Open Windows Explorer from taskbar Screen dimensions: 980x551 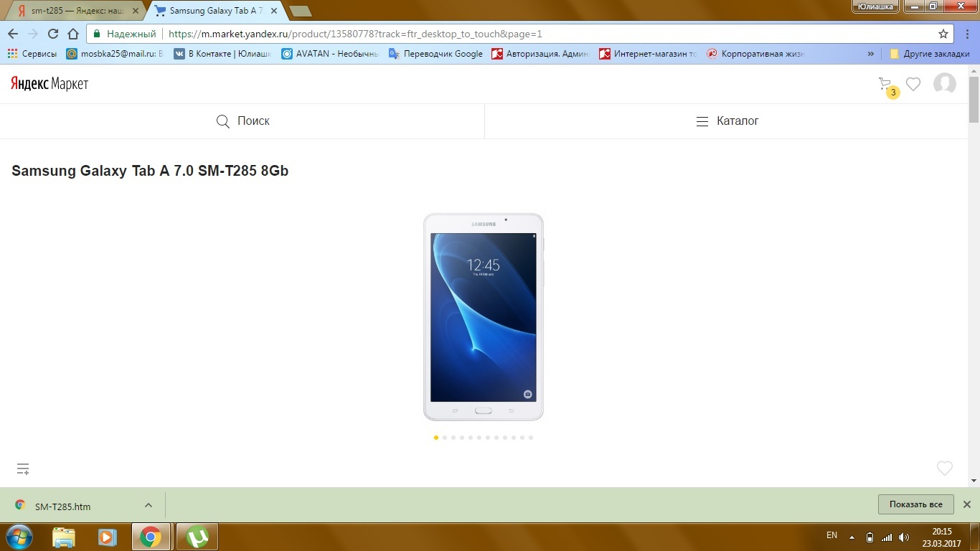[64, 537]
